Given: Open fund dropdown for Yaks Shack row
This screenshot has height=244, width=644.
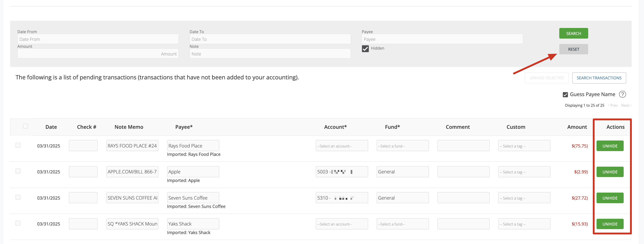Looking at the screenshot, I should tap(402, 224).
